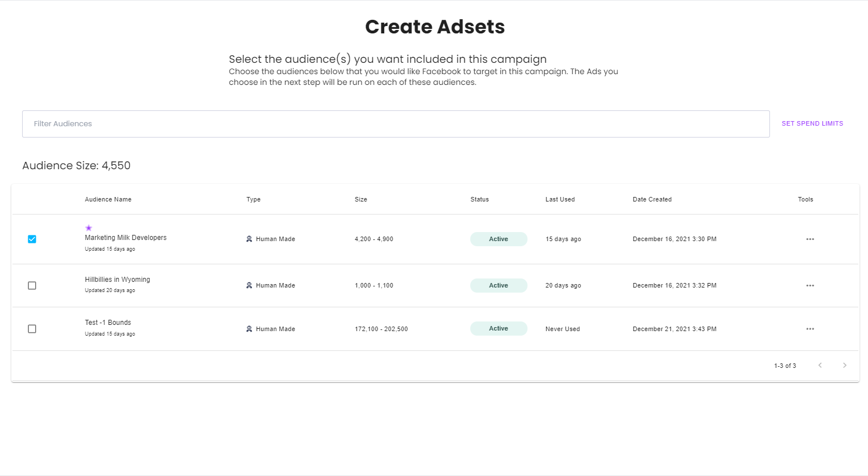Click Set Spend Limits link
The width and height of the screenshot is (868, 476).
(812, 123)
